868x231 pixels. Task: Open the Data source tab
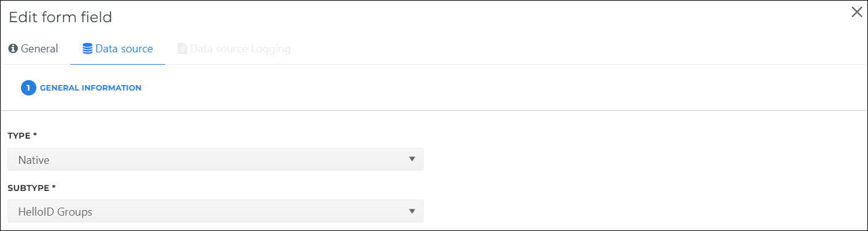[x=118, y=49]
